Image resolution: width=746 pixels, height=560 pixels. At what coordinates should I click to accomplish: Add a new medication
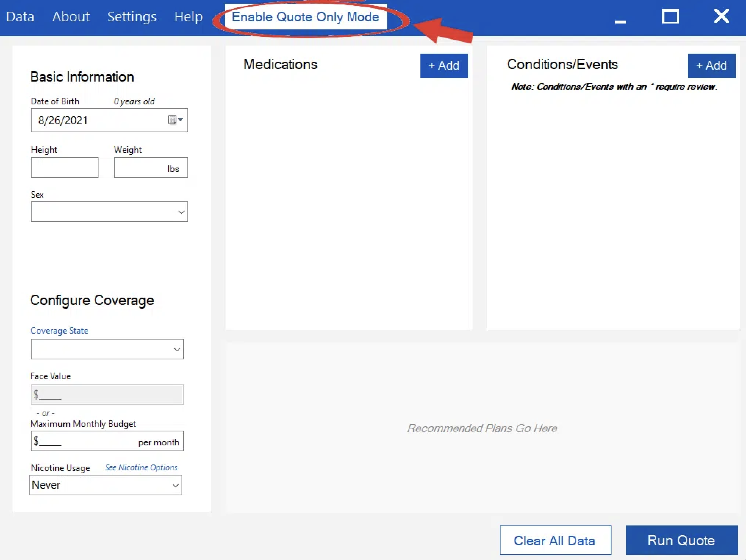[x=444, y=66]
